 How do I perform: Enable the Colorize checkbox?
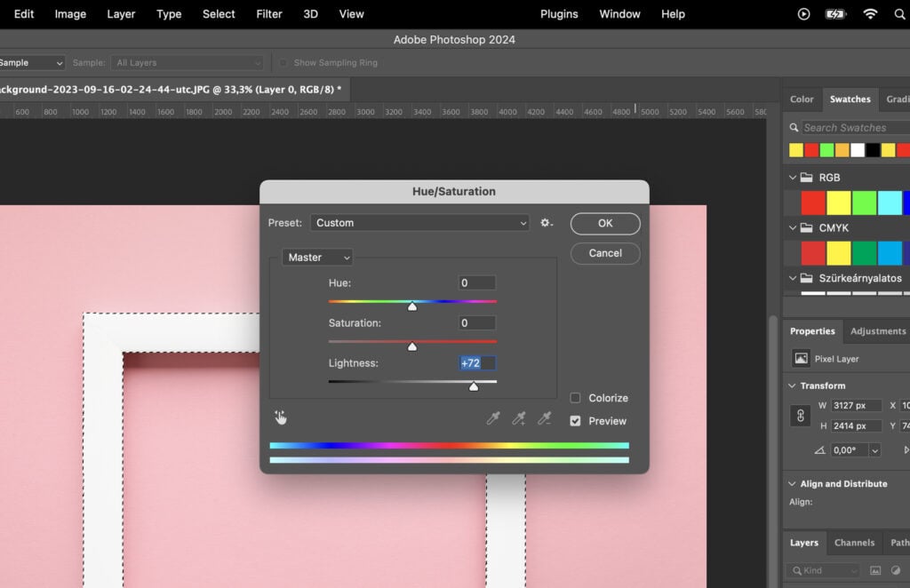pos(573,398)
